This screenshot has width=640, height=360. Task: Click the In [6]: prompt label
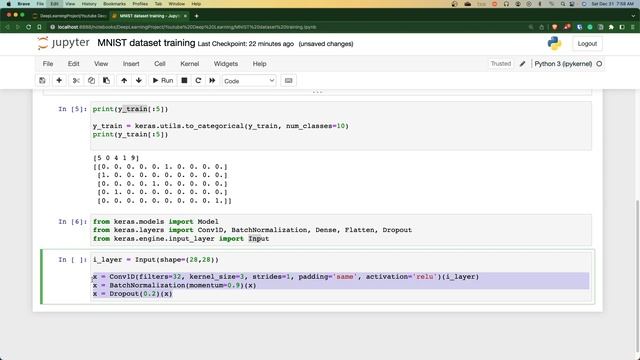pos(72,222)
